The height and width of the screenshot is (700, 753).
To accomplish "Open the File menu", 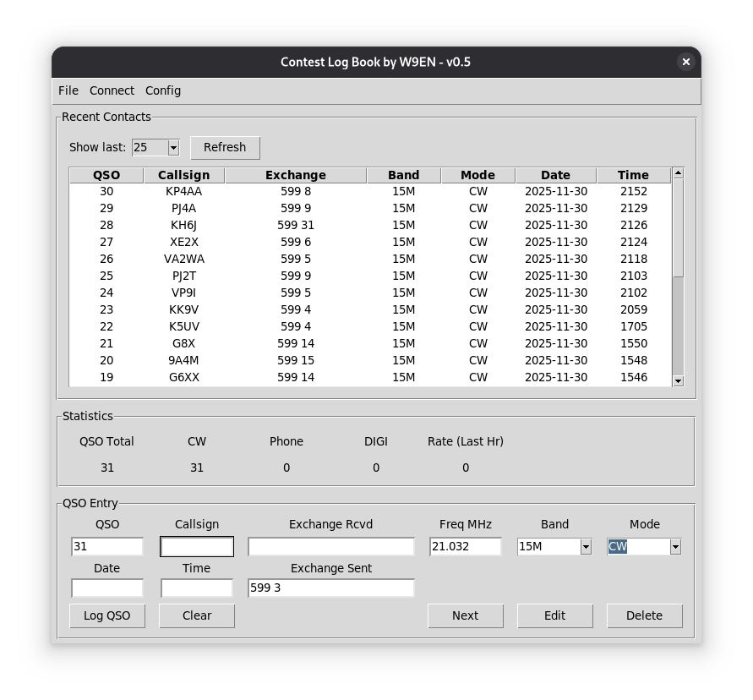I will 68,90.
